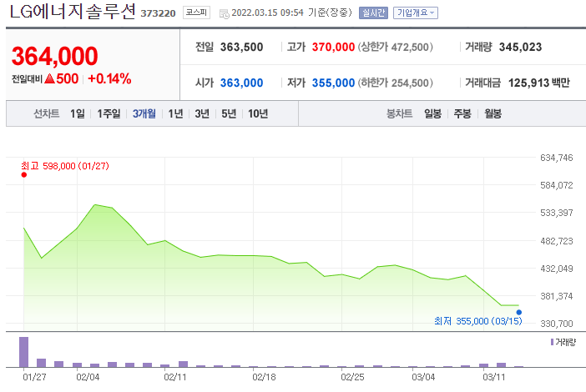
Task: Switch the chart to 3년 range
Action: pos(202,113)
